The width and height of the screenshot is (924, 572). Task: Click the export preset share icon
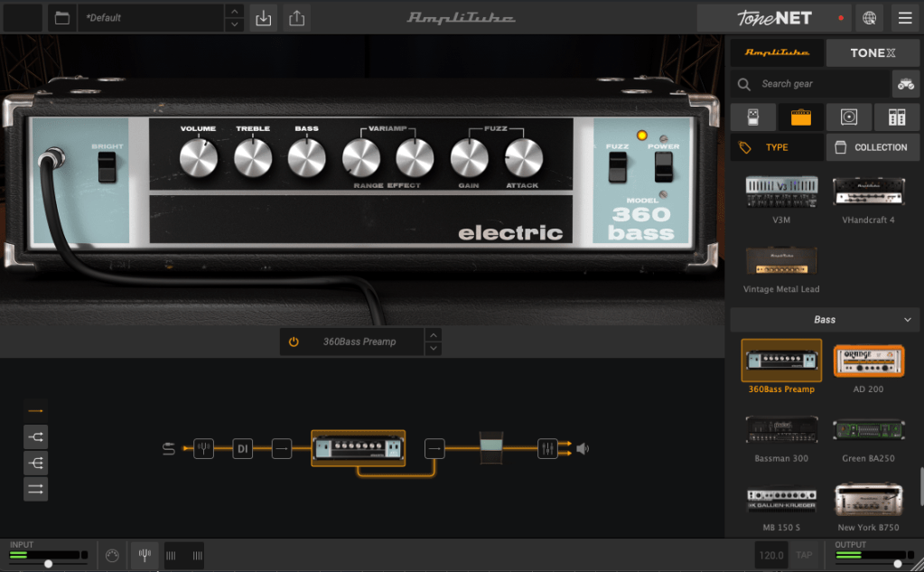[296, 18]
